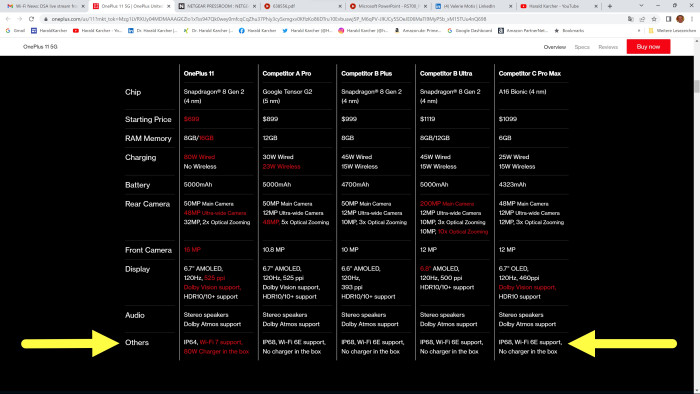Click the Rear Camera row label
This screenshot has height=394, width=700.
click(x=147, y=204)
